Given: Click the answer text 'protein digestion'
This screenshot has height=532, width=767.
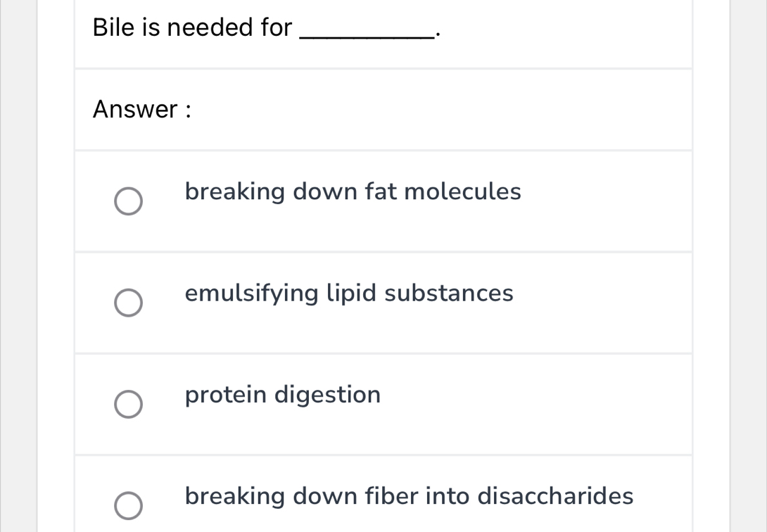Looking at the screenshot, I should pyautogui.click(x=281, y=395).
